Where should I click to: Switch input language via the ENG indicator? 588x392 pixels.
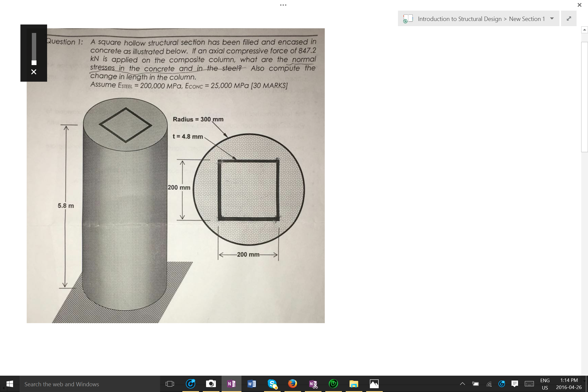pos(545,384)
